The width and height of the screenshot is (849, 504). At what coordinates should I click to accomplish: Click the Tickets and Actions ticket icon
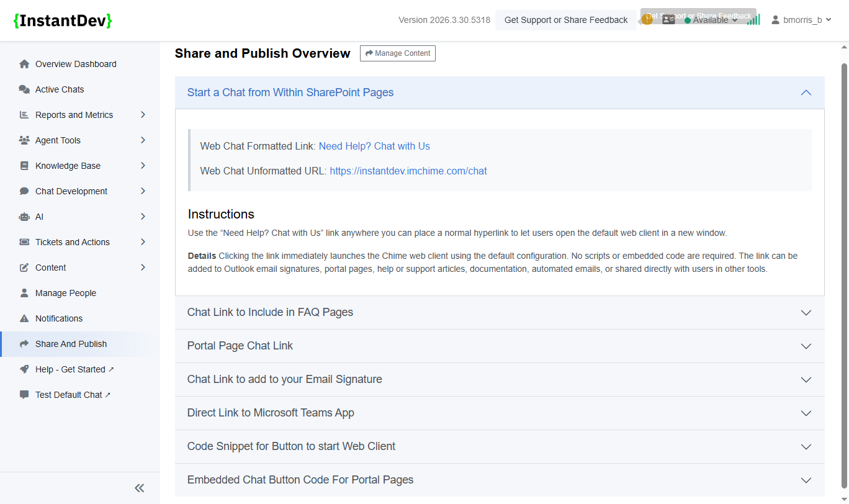point(24,242)
